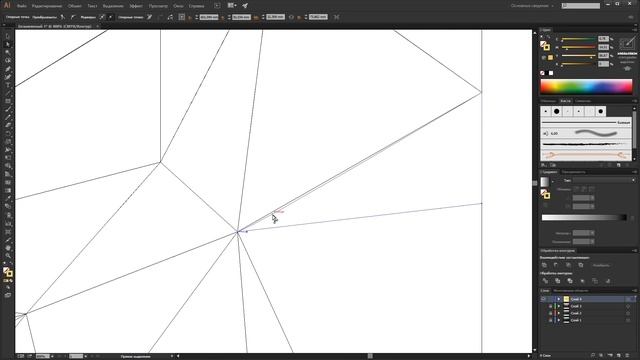Toggle visibility of layer Слой 2
640x360 pixels.
tap(543, 313)
